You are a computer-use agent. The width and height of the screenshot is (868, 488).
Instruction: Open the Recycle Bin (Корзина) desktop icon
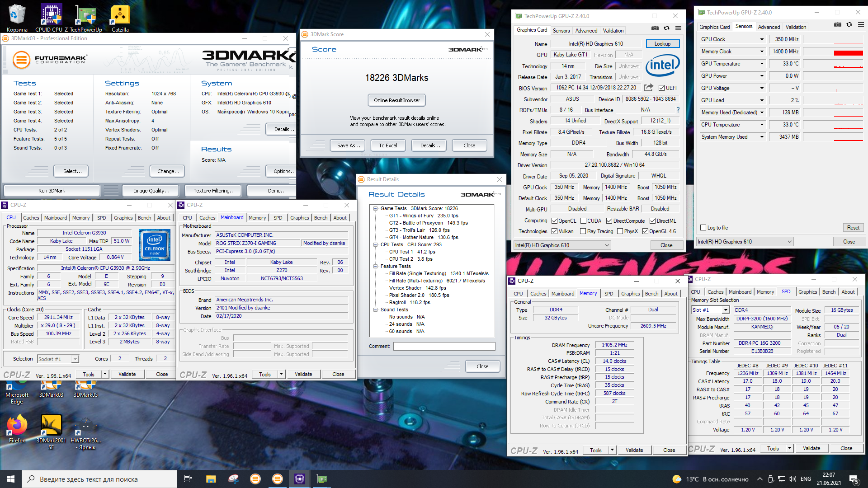(17, 18)
